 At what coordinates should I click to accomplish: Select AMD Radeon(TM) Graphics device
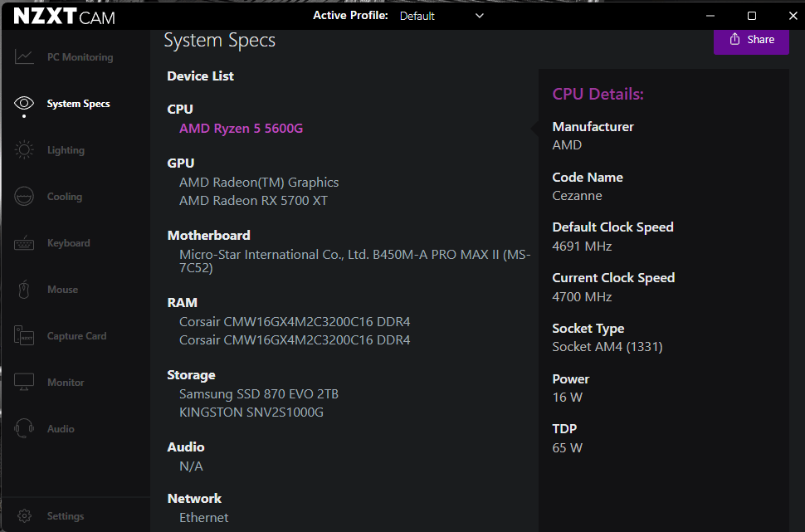259,183
